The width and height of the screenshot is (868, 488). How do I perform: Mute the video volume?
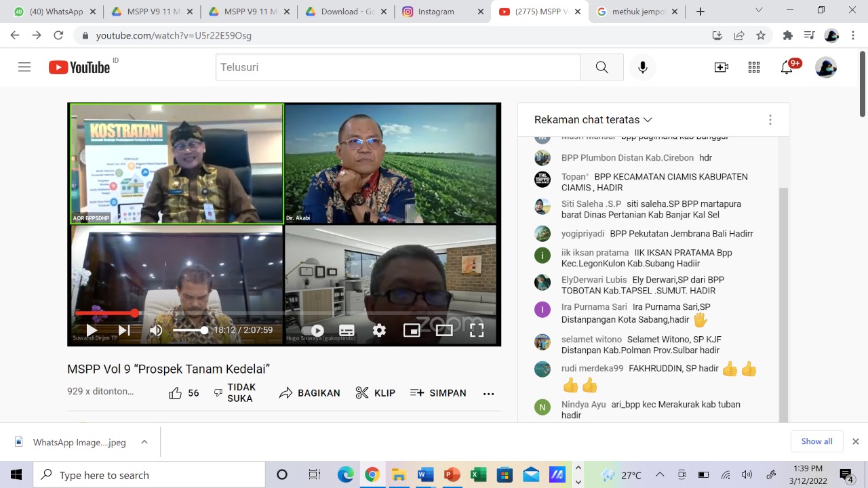coord(156,330)
